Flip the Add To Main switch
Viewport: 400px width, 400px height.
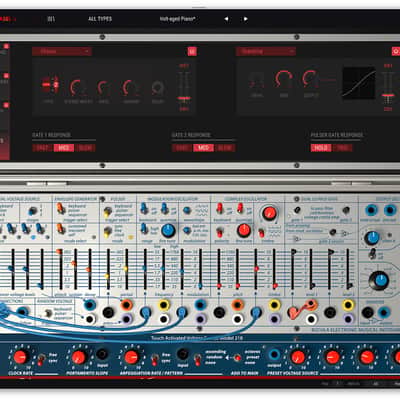[x=237, y=358]
